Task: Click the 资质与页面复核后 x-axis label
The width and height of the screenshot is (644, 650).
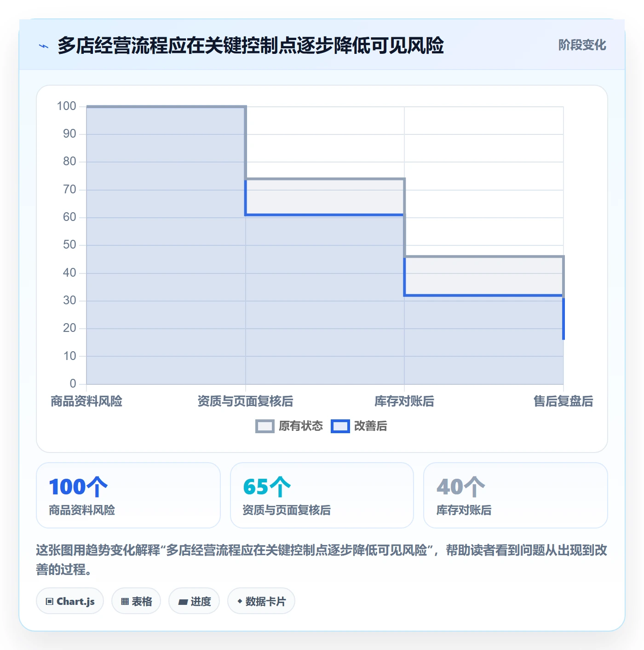Action: [245, 401]
